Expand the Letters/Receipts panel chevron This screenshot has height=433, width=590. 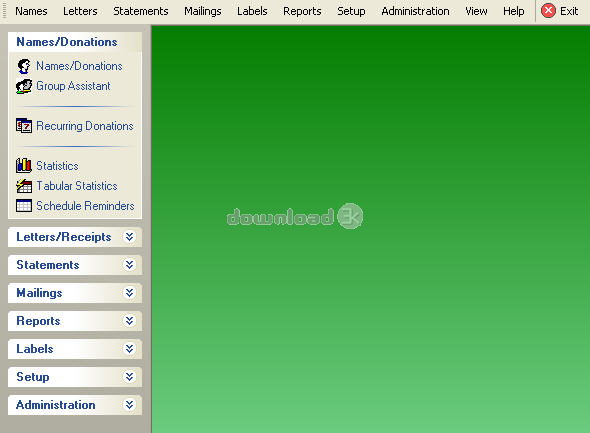129,237
